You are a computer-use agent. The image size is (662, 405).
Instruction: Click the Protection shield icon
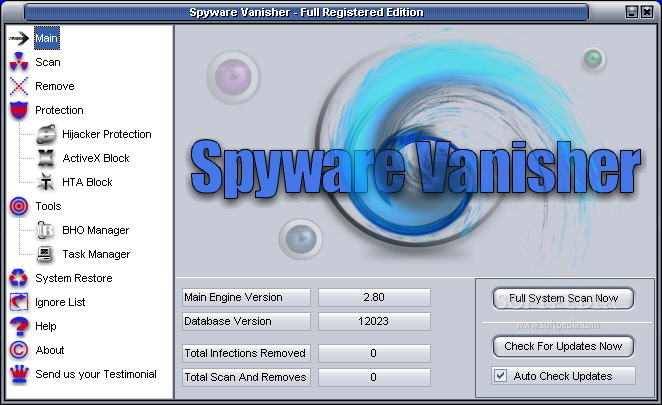[19, 110]
